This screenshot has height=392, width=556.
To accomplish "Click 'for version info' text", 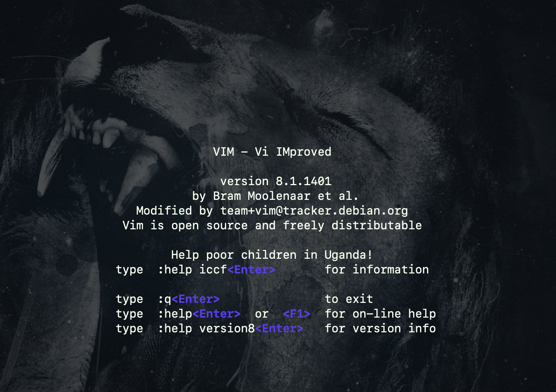I will [x=380, y=328].
